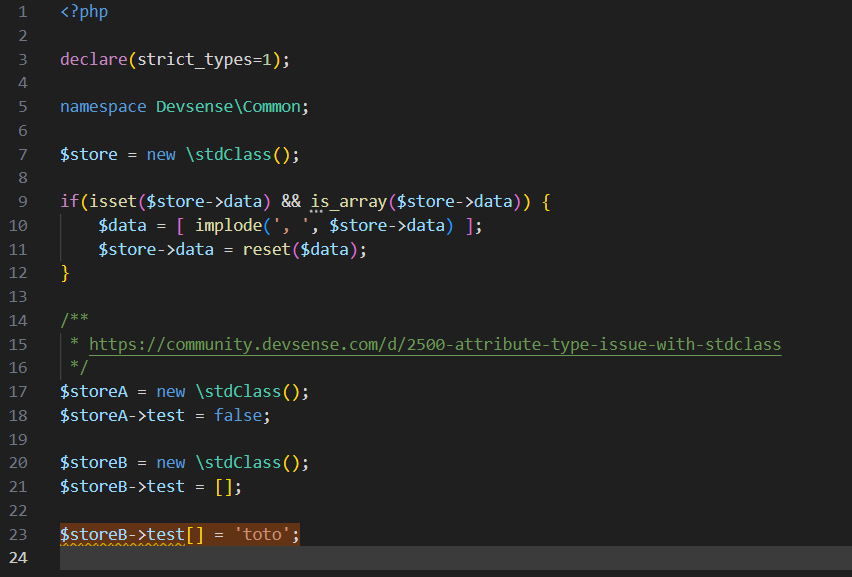
Task: Click the namespace keyword
Action: coord(102,106)
